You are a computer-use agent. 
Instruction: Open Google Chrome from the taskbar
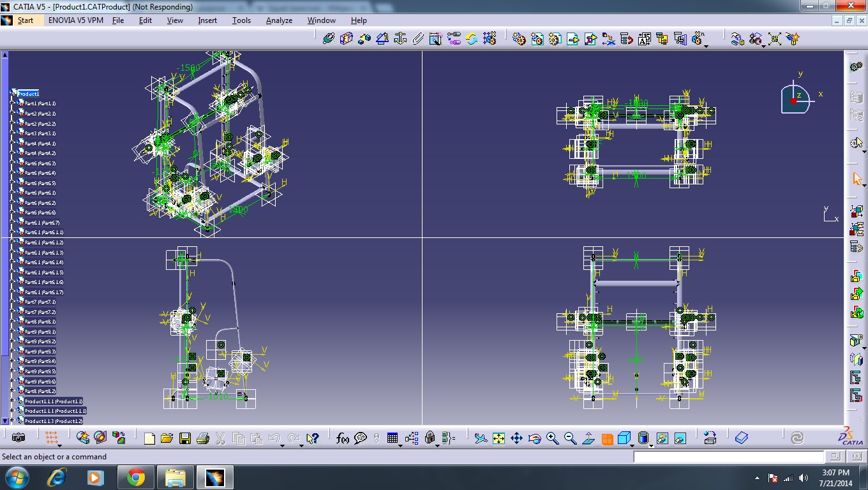click(x=135, y=477)
